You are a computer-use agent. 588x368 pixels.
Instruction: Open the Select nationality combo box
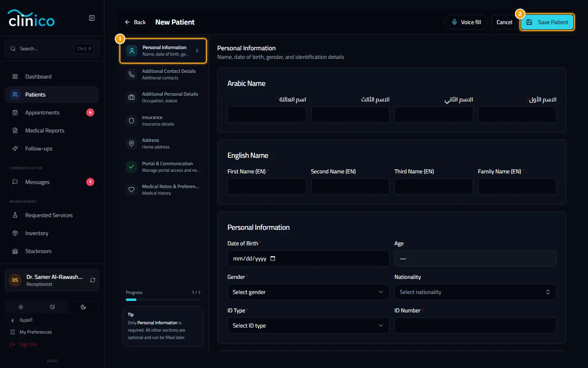click(x=475, y=292)
